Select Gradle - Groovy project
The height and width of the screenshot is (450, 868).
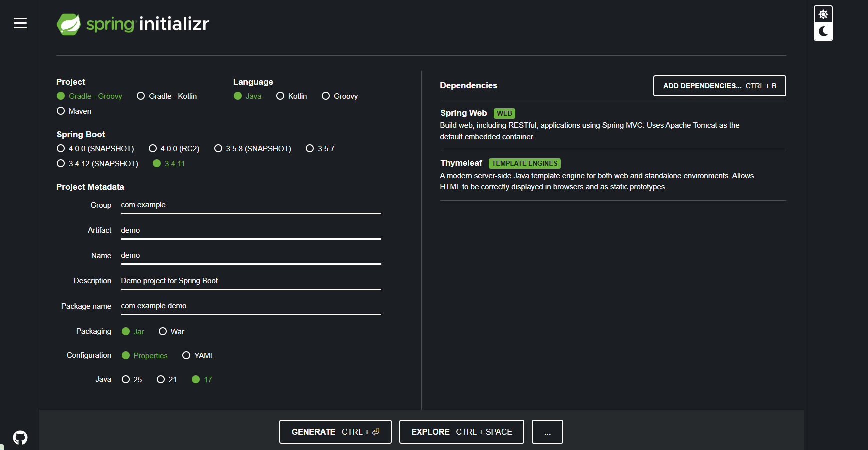coord(89,96)
